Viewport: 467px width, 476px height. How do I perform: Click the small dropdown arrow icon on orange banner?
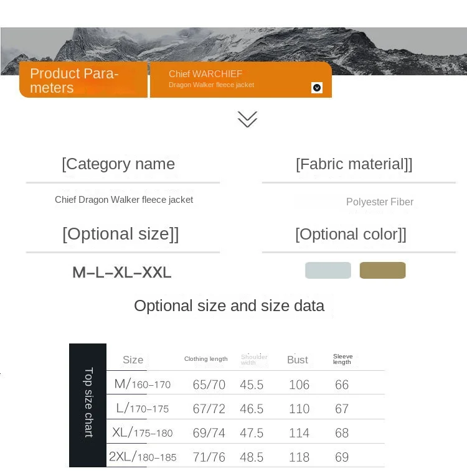coord(317,88)
